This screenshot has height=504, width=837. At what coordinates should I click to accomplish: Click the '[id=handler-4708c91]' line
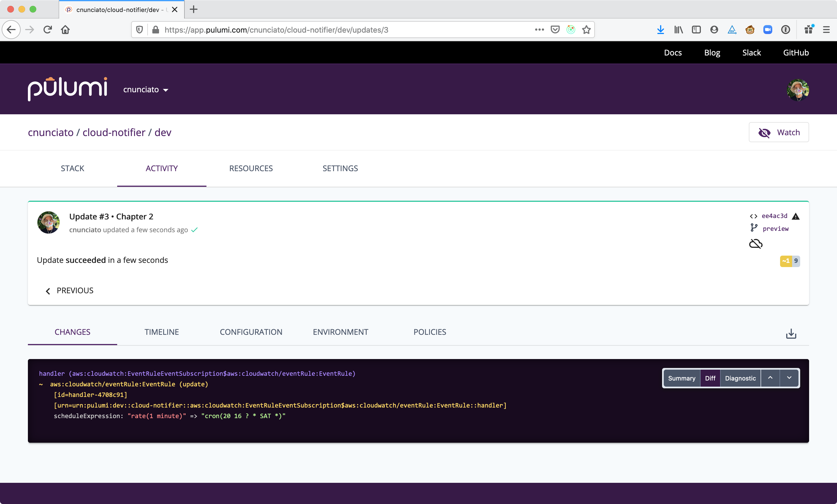90,395
